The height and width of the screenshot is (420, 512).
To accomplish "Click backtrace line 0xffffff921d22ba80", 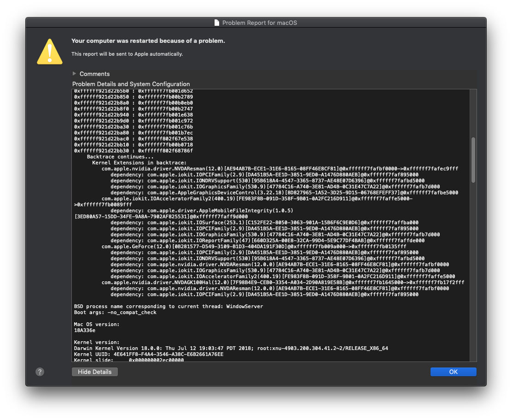I will pos(134,133).
